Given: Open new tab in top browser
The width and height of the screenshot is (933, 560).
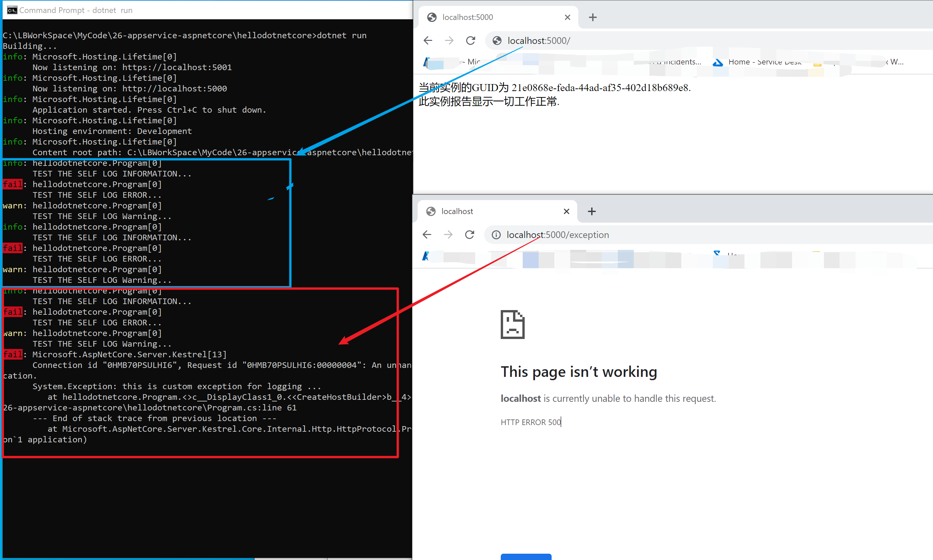Looking at the screenshot, I should 593,17.
